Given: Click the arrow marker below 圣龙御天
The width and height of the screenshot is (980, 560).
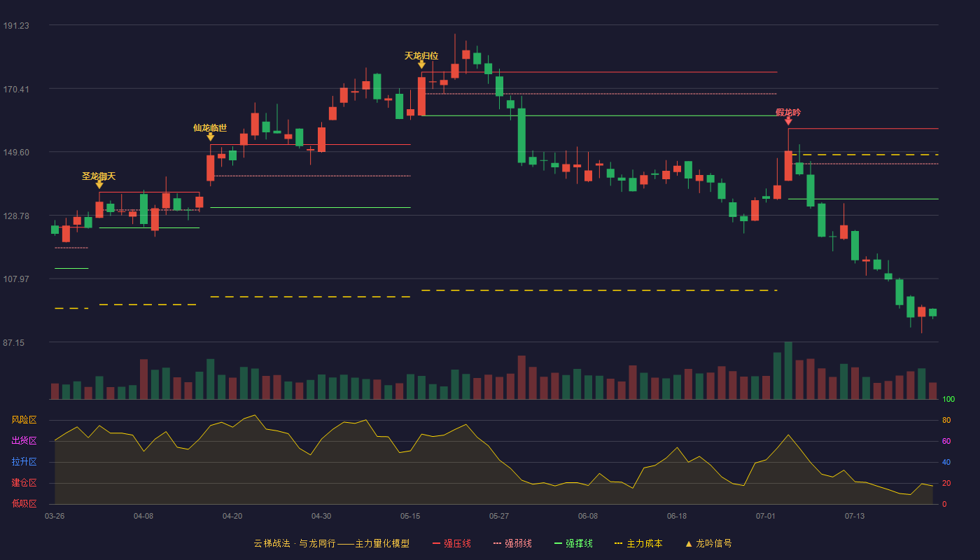Looking at the screenshot, I should pyautogui.click(x=99, y=185).
